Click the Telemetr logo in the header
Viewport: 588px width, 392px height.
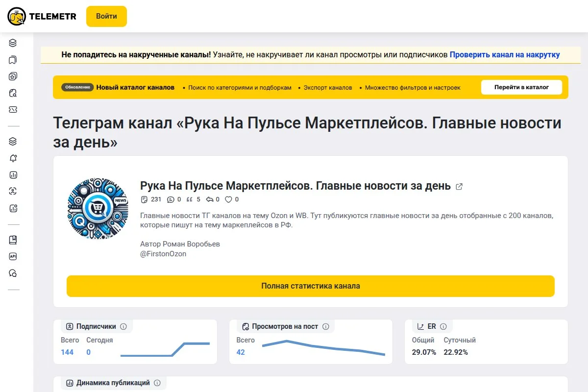(x=42, y=17)
